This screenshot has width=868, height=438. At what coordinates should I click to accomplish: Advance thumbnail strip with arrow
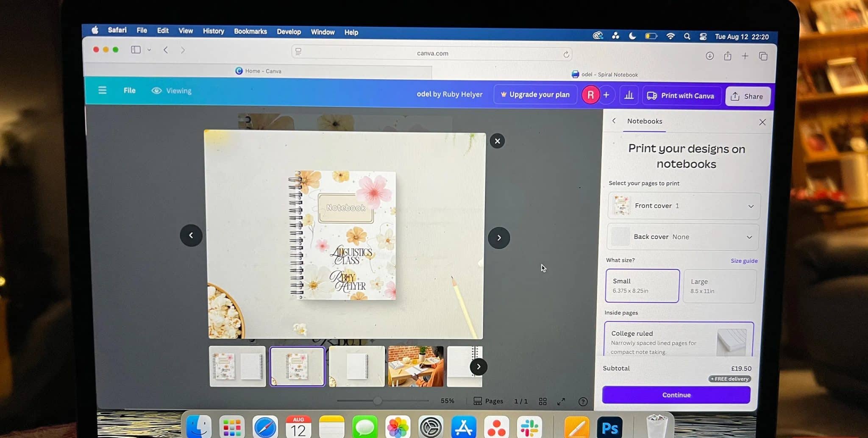point(479,366)
